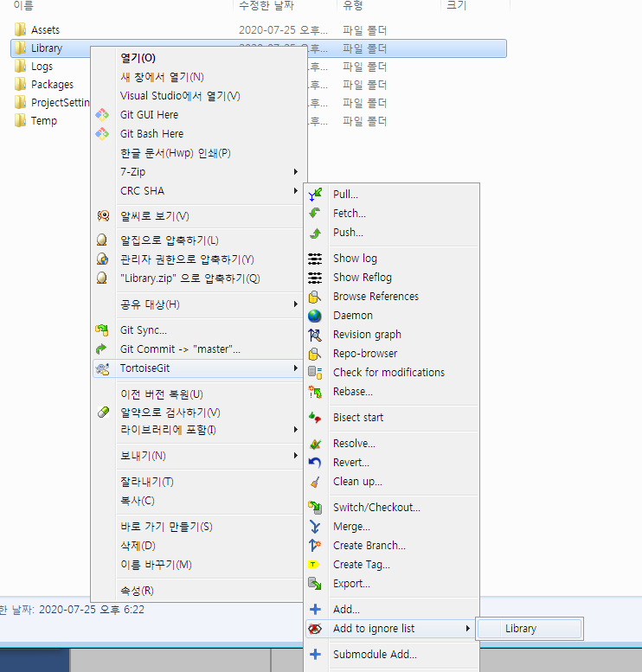Click the Daemon globe icon

click(315, 316)
